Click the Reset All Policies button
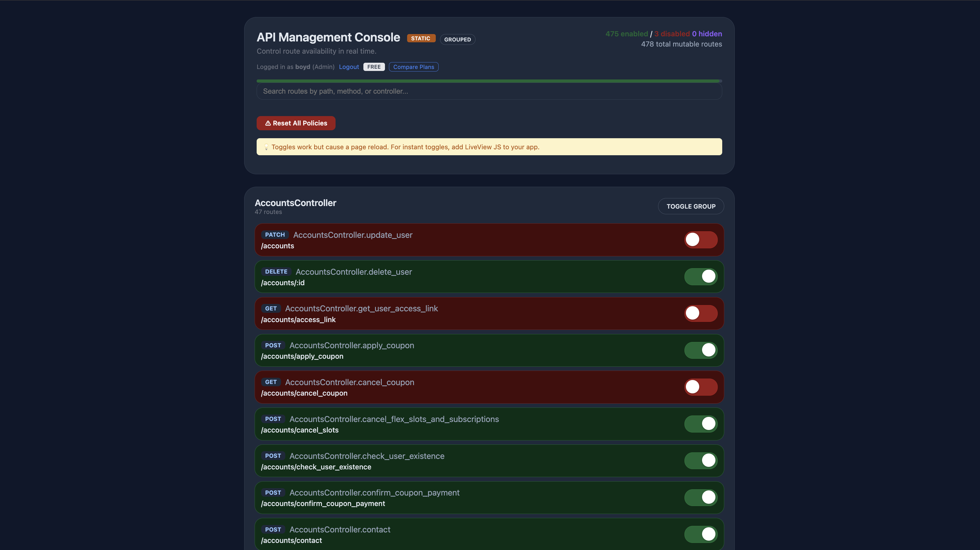Image resolution: width=980 pixels, height=550 pixels. pyautogui.click(x=296, y=123)
